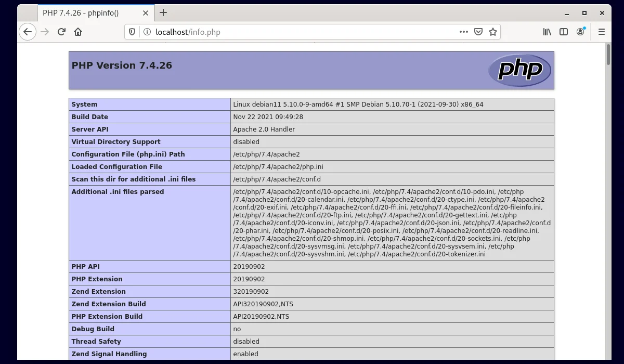Open the tracking protection shield panel
The width and height of the screenshot is (624, 364).
click(132, 32)
